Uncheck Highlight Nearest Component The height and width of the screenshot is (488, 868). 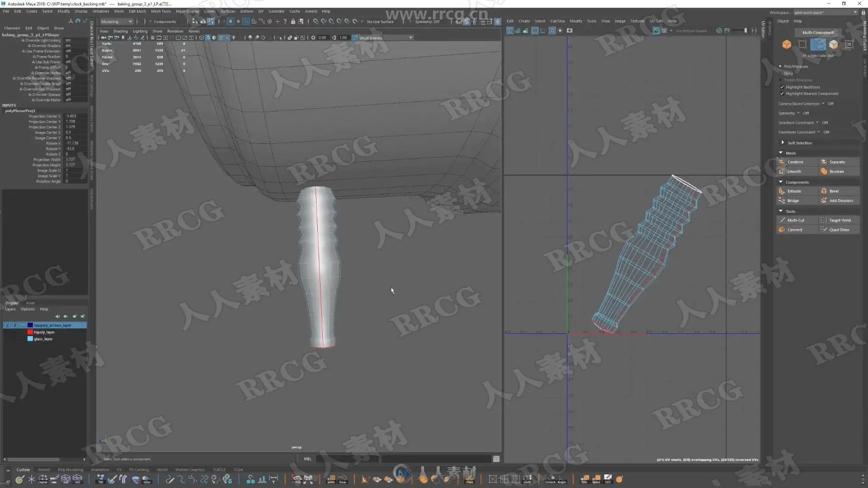click(x=782, y=94)
